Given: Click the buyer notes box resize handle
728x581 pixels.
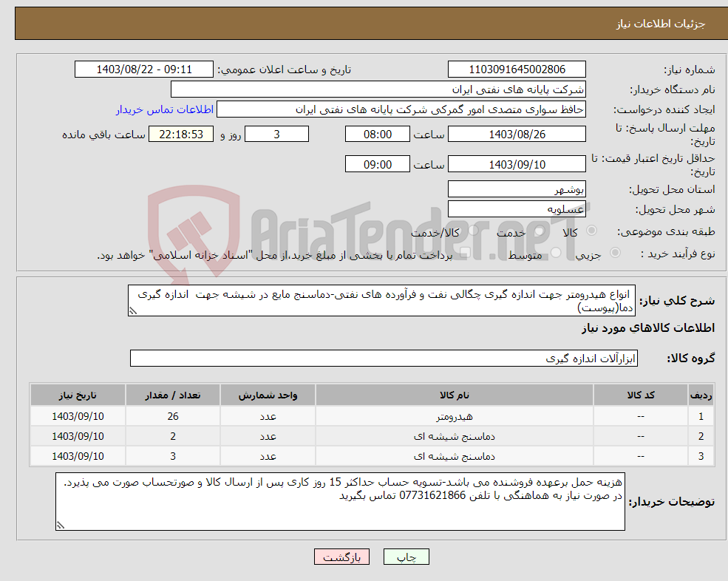Looking at the screenshot, I should point(61,526).
